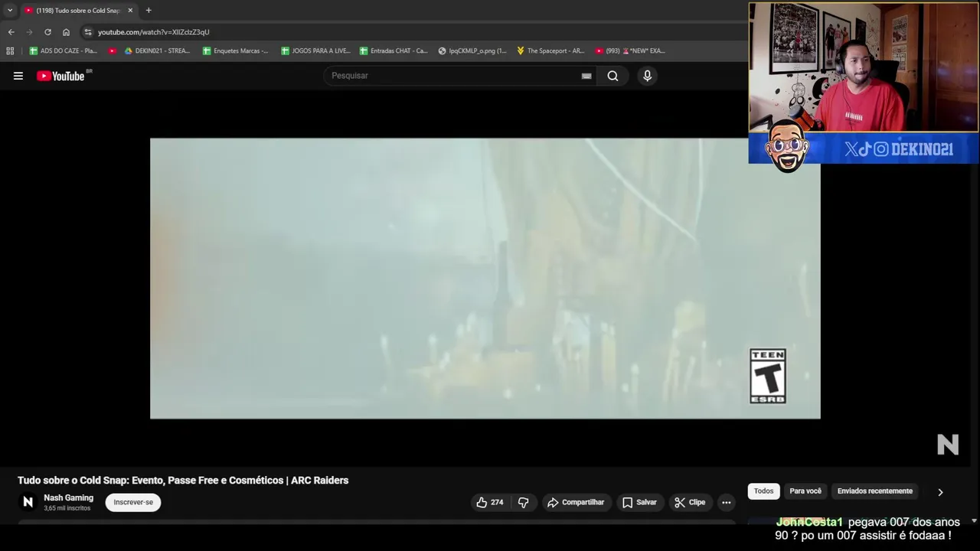Screen dimensions: 980x551
Task: Click the search magnifier button
Action: coord(612,76)
